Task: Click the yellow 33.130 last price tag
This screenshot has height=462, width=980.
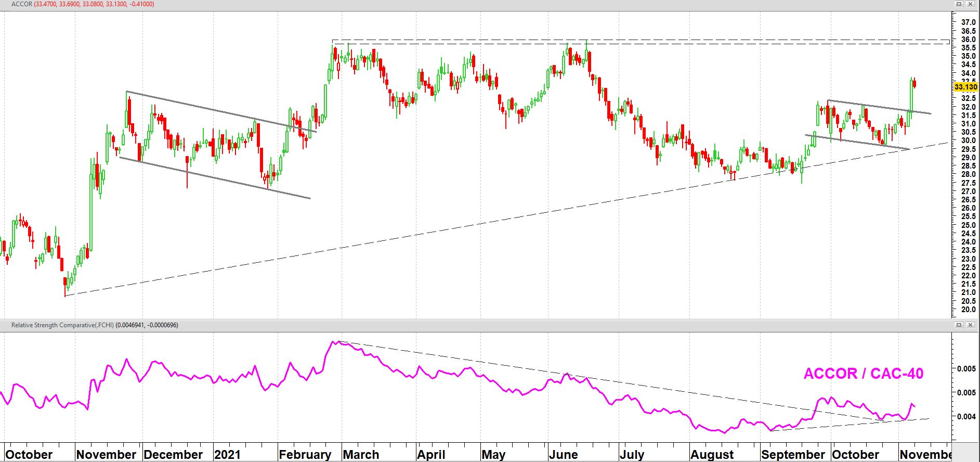Action: (x=965, y=87)
